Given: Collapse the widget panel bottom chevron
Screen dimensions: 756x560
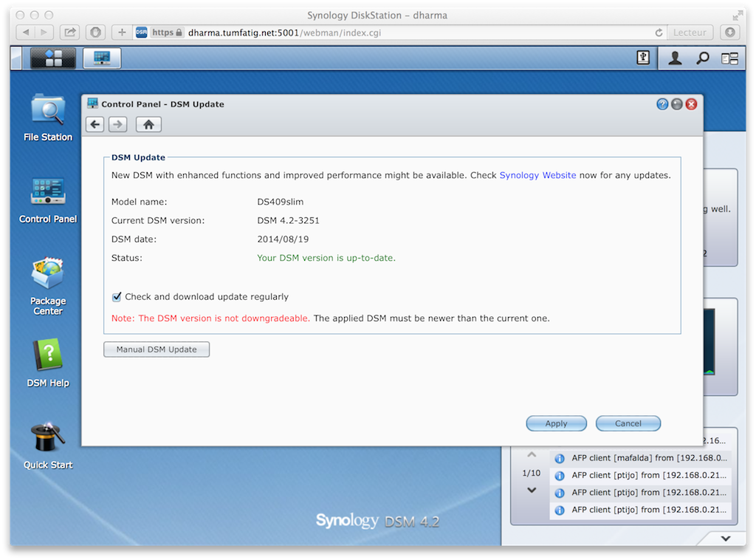Looking at the screenshot, I should pyautogui.click(x=726, y=539).
